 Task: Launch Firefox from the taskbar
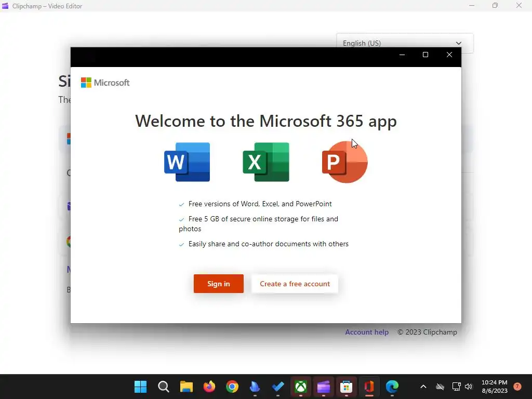pos(209,387)
